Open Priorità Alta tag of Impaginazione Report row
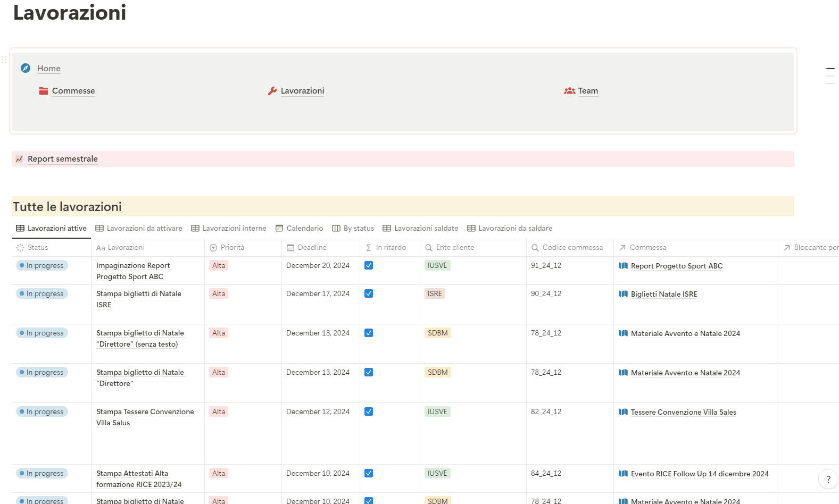 tap(219, 265)
